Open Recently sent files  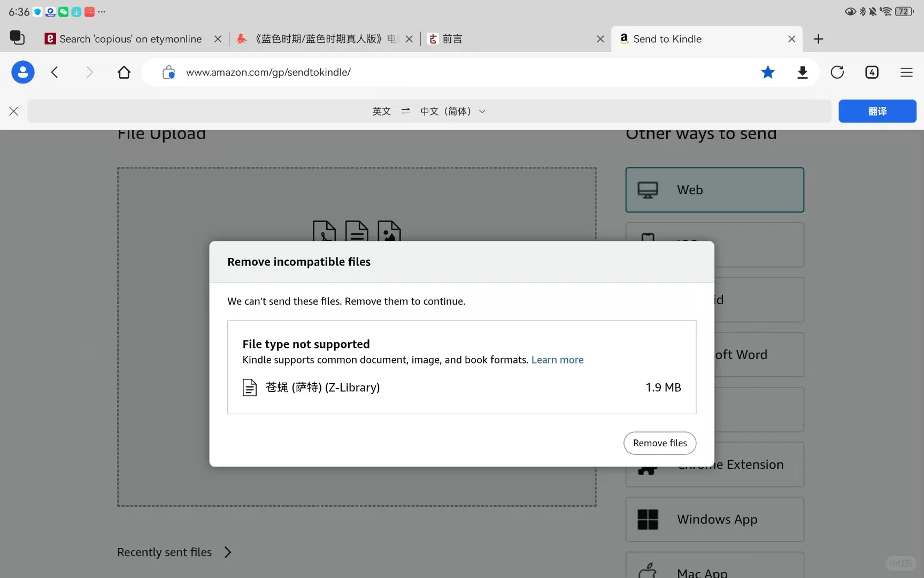164,552
